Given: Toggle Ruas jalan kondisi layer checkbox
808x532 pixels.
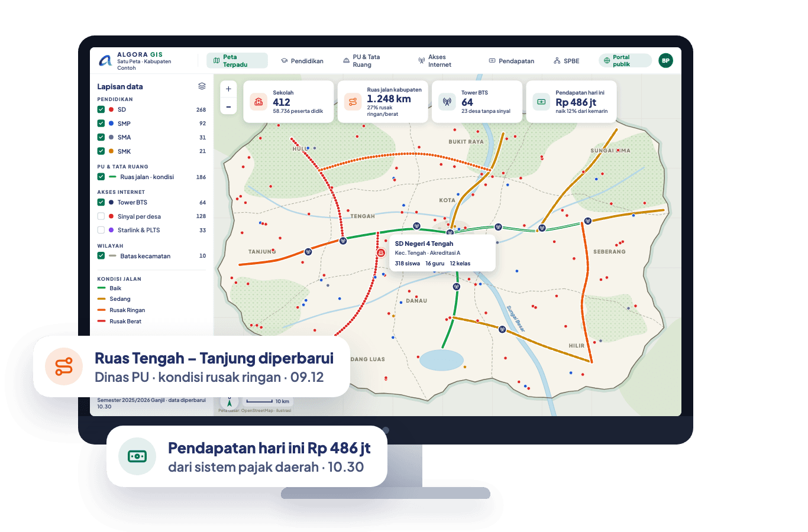Looking at the screenshot, I should tap(101, 177).
